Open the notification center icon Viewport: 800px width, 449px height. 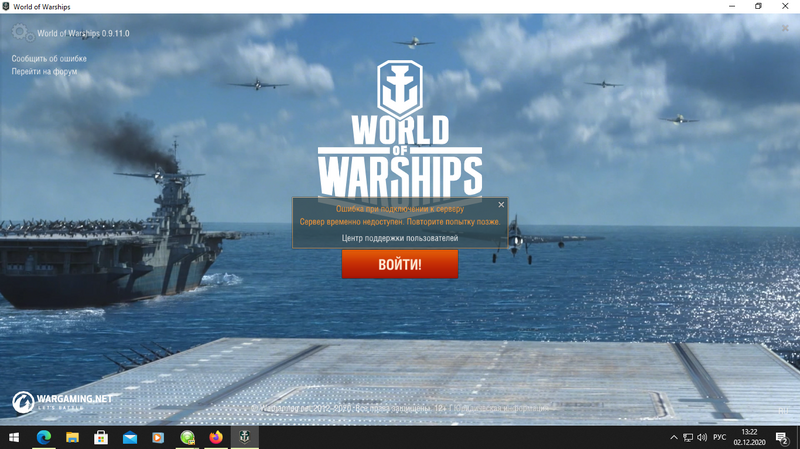coord(782,438)
